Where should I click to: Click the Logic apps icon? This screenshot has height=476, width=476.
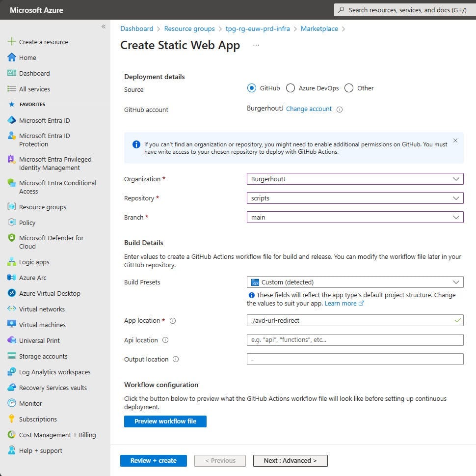(12, 262)
